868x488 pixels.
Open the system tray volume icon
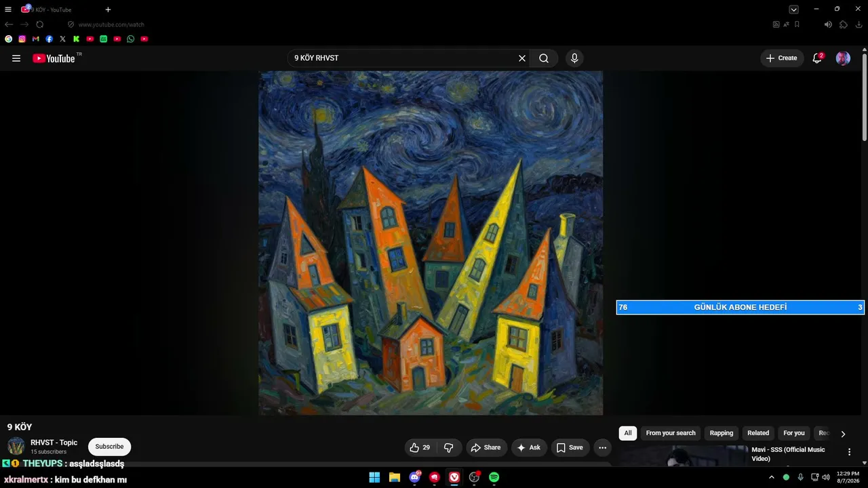click(x=826, y=477)
